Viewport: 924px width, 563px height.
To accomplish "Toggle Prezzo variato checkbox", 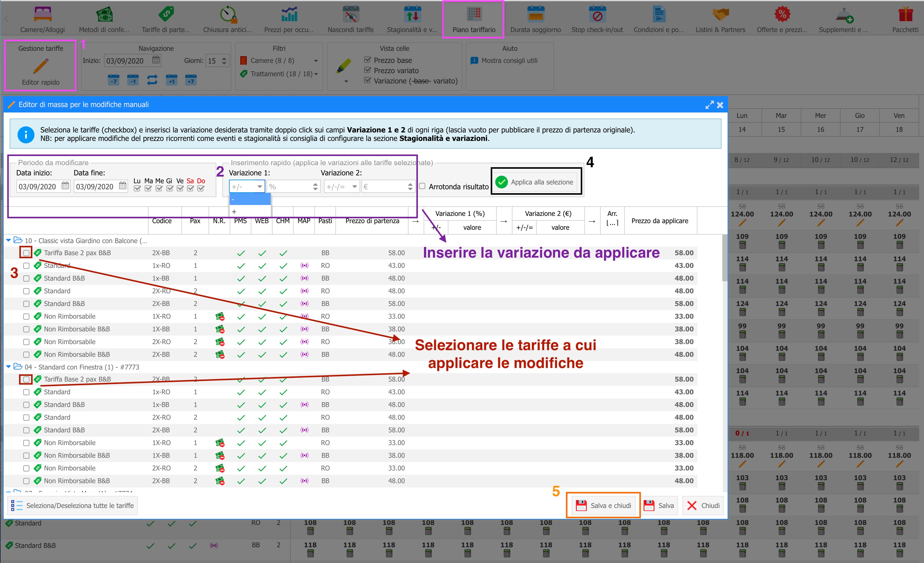I will coord(367,70).
